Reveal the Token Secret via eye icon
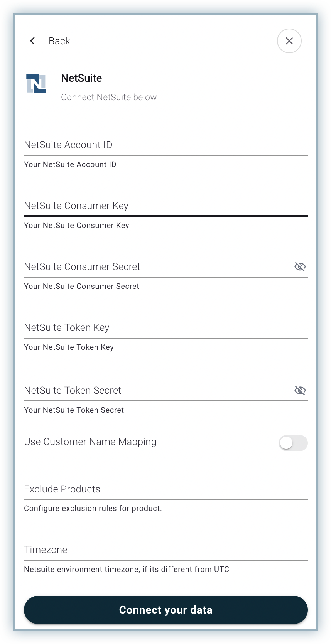 (300, 391)
